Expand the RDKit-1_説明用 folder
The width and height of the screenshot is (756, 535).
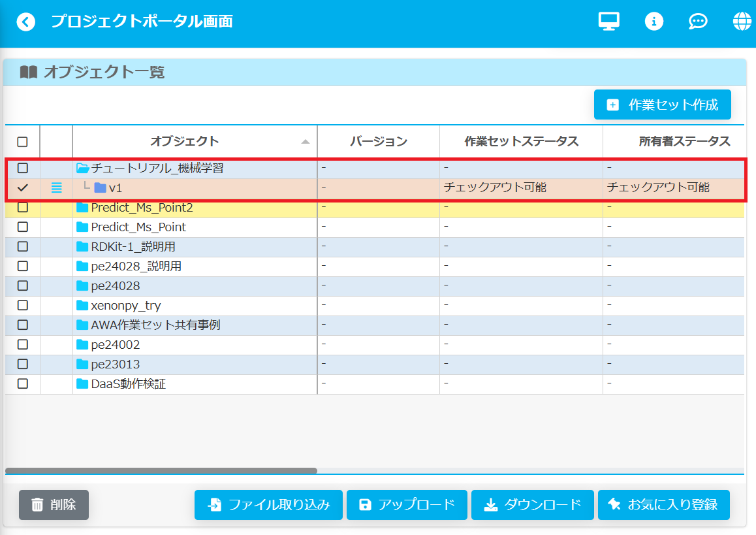click(82, 247)
